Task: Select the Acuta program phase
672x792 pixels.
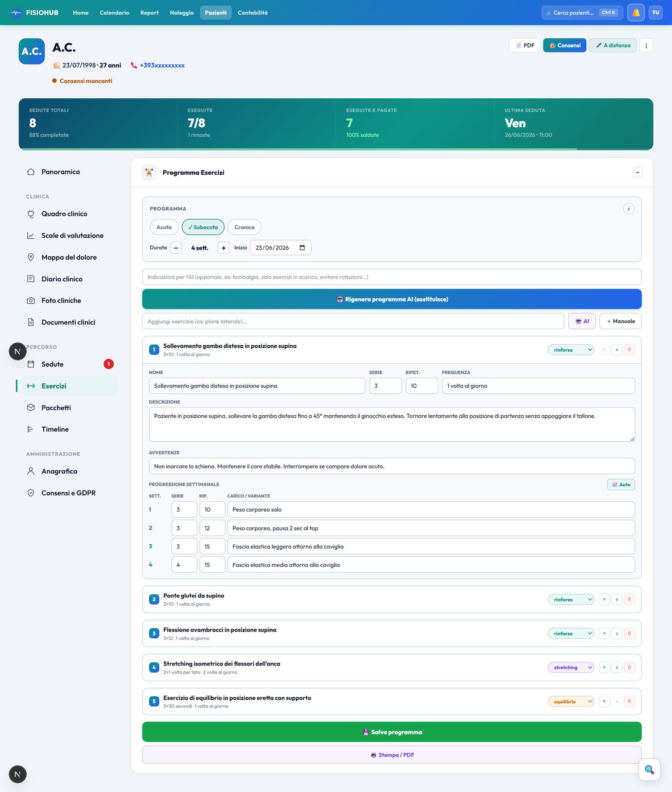Action: 164,227
